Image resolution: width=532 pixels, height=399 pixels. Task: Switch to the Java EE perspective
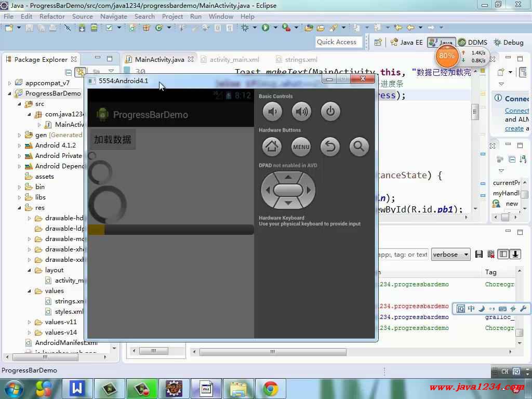(x=407, y=43)
